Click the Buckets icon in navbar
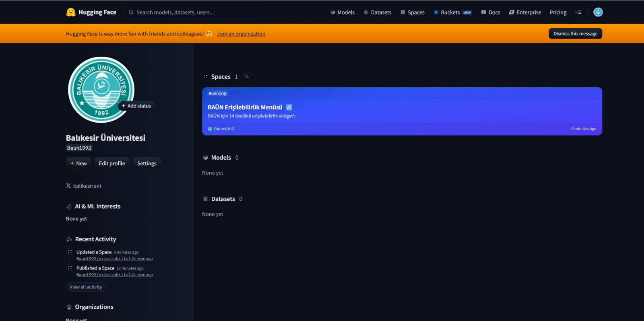This screenshot has width=644, height=321. point(436,12)
